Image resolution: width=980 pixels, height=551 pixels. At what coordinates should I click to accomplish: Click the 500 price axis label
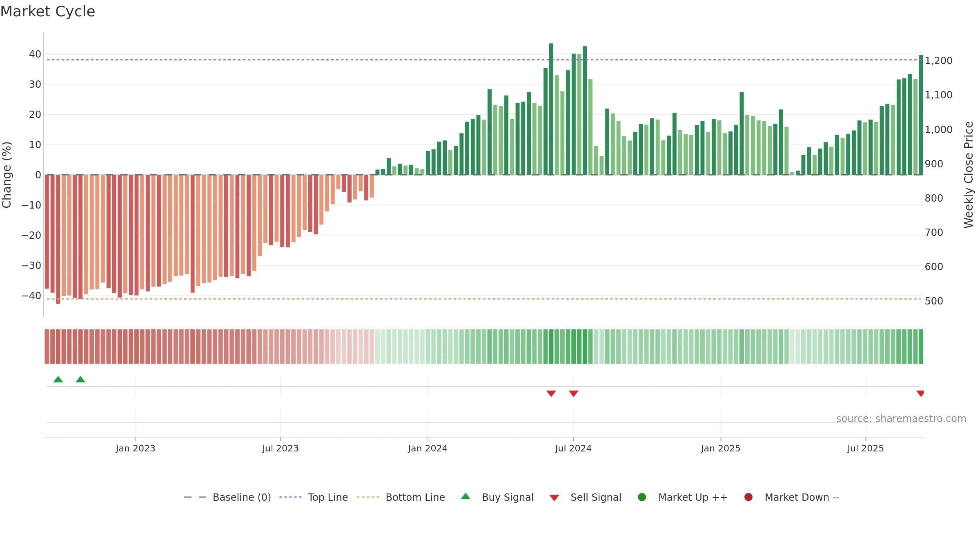(x=934, y=301)
